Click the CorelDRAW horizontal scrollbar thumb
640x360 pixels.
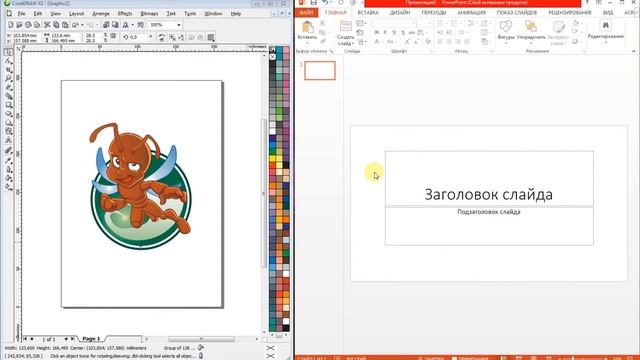tap(201, 339)
